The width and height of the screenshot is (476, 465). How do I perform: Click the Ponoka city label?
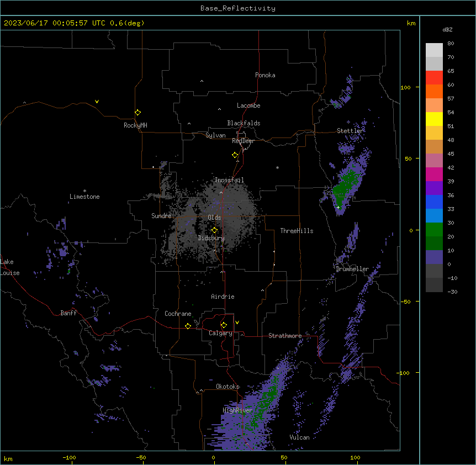click(x=265, y=75)
